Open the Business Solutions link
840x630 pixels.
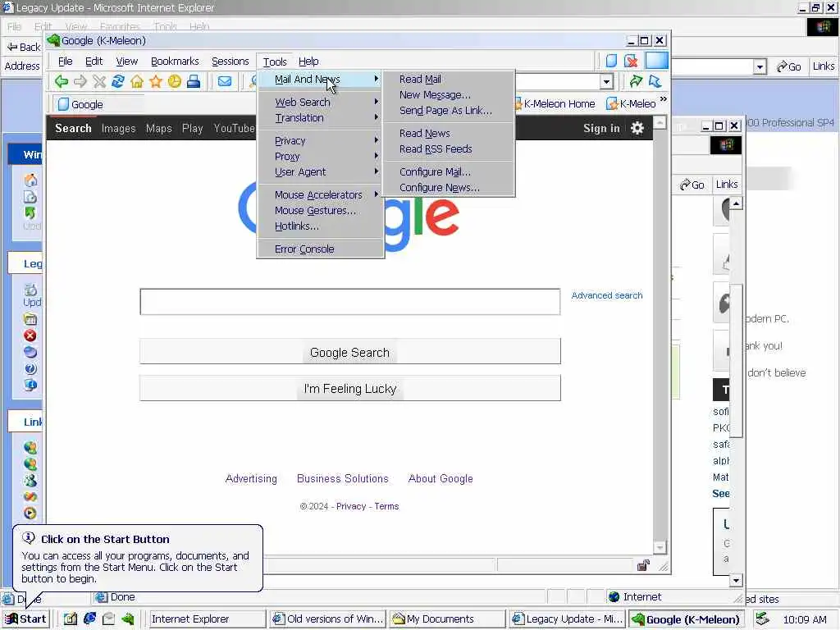click(x=342, y=478)
